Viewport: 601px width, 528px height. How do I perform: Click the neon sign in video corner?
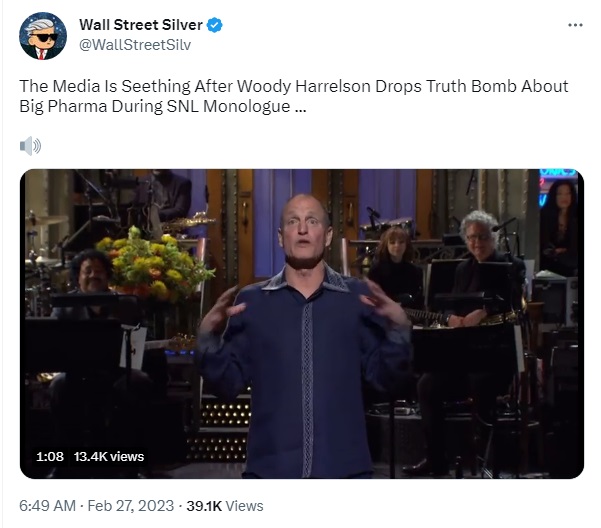click(x=556, y=186)
